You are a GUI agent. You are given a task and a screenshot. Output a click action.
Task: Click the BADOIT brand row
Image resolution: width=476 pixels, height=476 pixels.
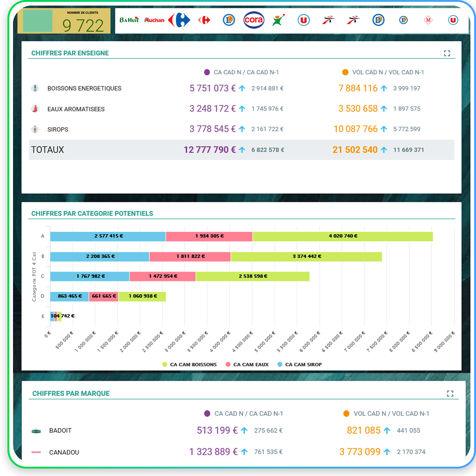coord(60,431)
